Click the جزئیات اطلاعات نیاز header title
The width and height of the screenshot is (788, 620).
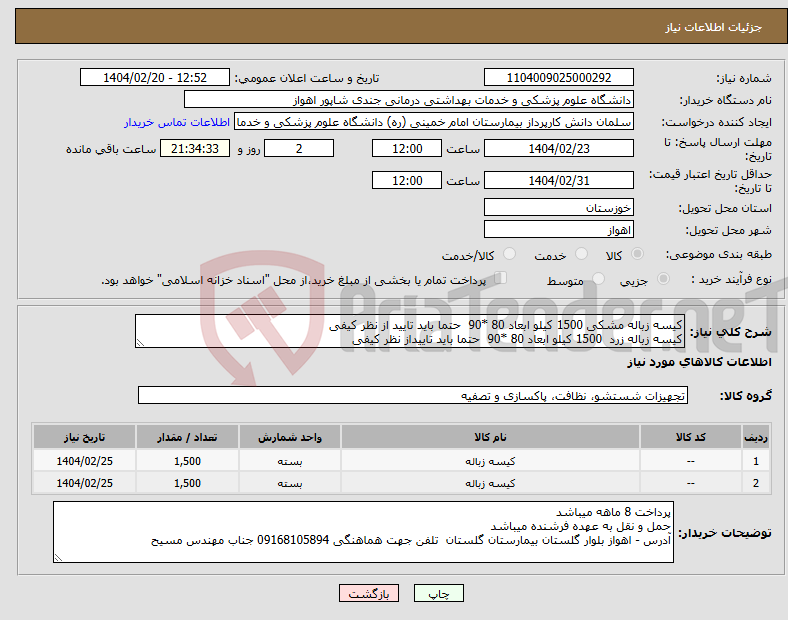(x=713, y=27)
